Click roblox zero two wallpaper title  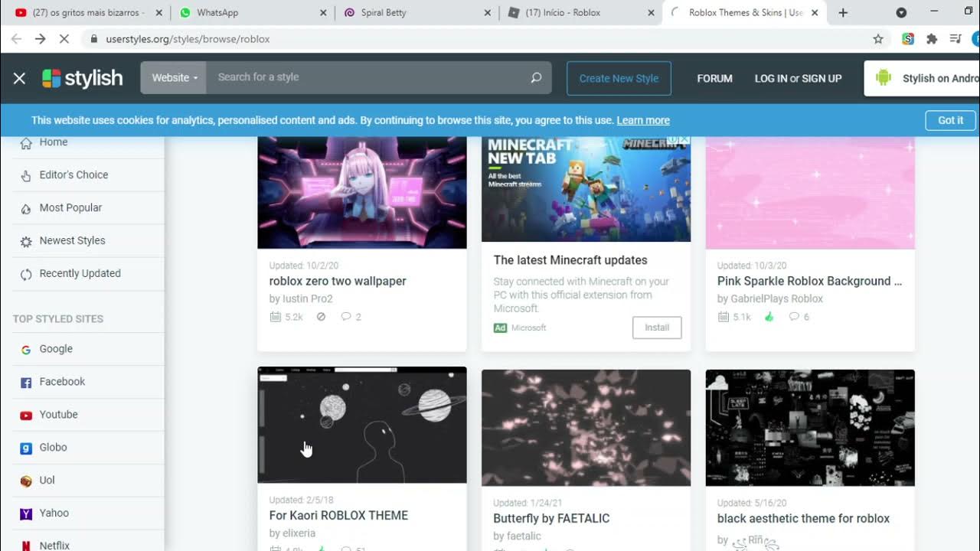point(338,281)
